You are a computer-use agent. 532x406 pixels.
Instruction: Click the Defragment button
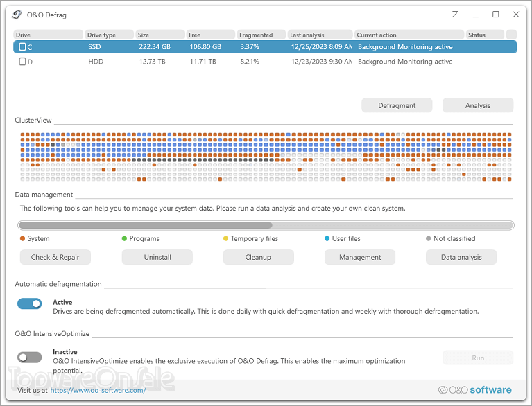(397, 105)
